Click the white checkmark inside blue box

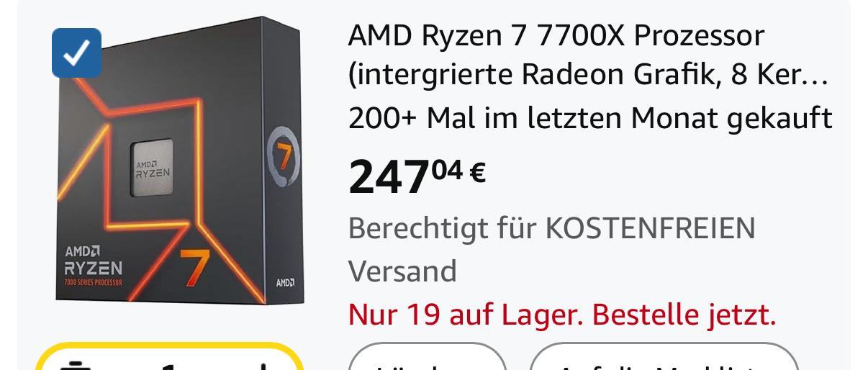pos(76,53)
